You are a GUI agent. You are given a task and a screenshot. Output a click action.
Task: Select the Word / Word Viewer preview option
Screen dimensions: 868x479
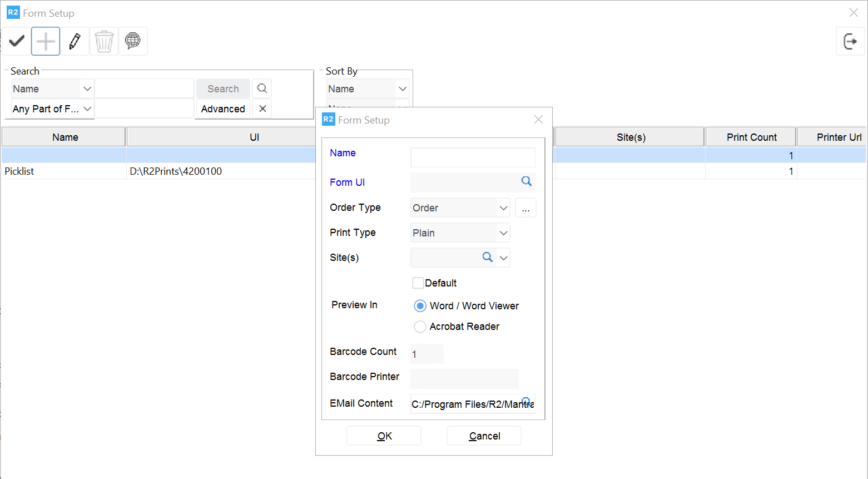coord(420,305)
